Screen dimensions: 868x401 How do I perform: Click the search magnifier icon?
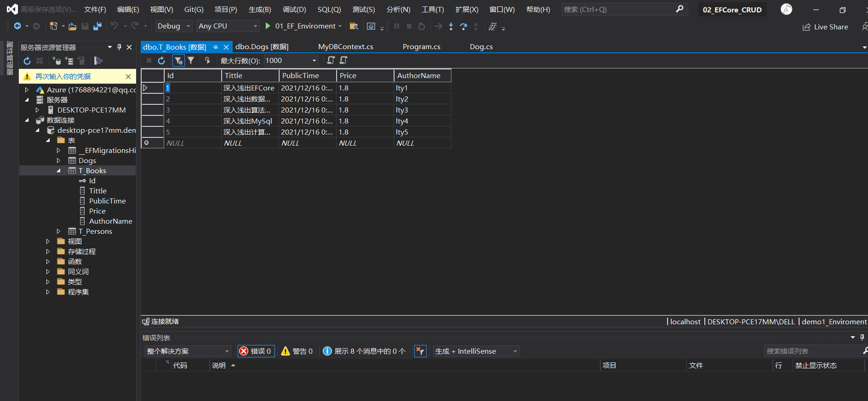[x=680, y=9]
